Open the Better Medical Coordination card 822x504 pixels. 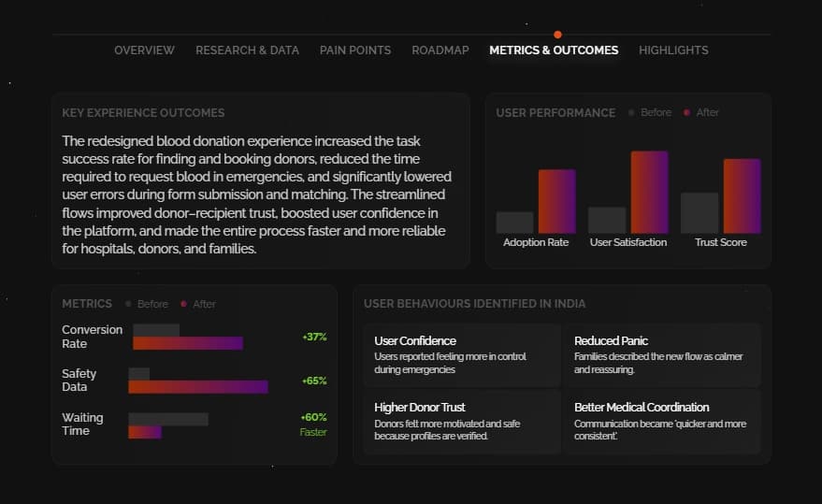[661, 422]
